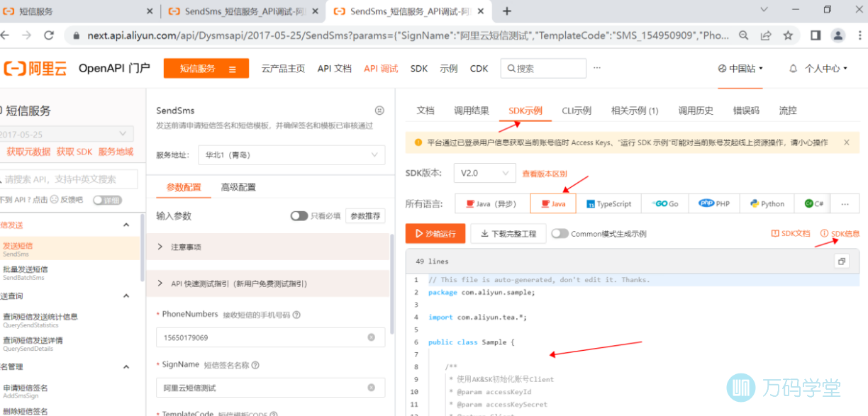
Task: Click help icon next to SignName
Action: [255, 365]
